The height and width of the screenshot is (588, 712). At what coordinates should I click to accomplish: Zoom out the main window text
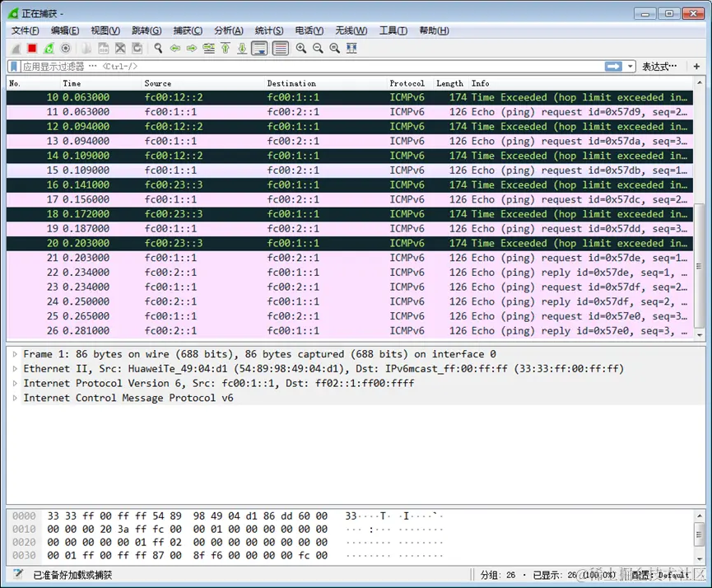[318, 48]
